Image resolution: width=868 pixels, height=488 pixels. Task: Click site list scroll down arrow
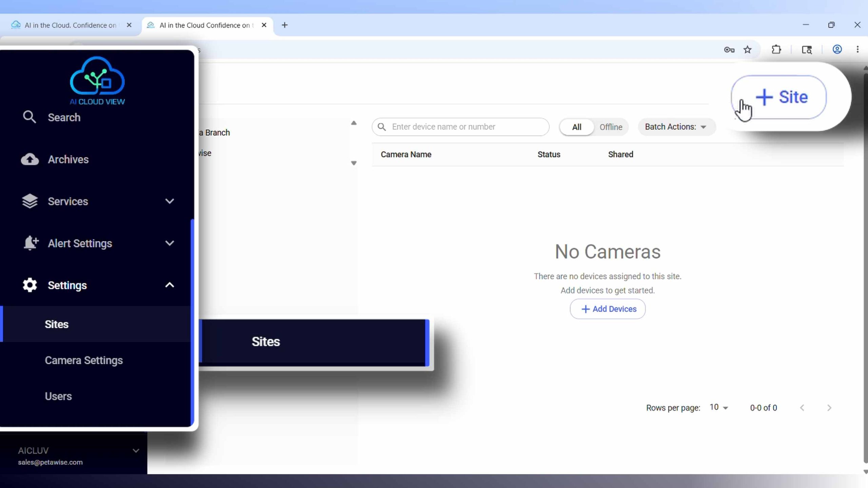pos(354,163)
